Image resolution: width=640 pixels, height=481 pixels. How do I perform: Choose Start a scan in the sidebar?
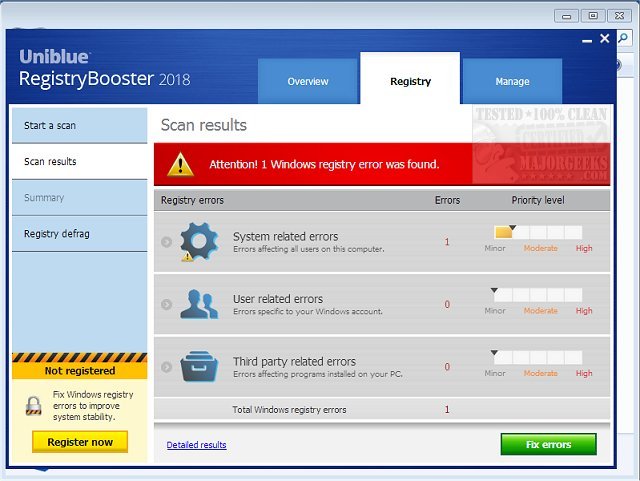(x=80, y=125)
